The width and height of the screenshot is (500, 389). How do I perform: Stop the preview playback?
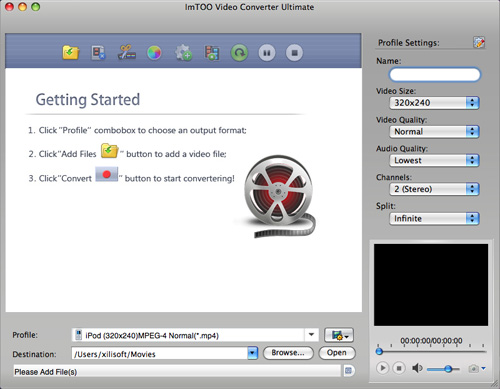point(399,368)
